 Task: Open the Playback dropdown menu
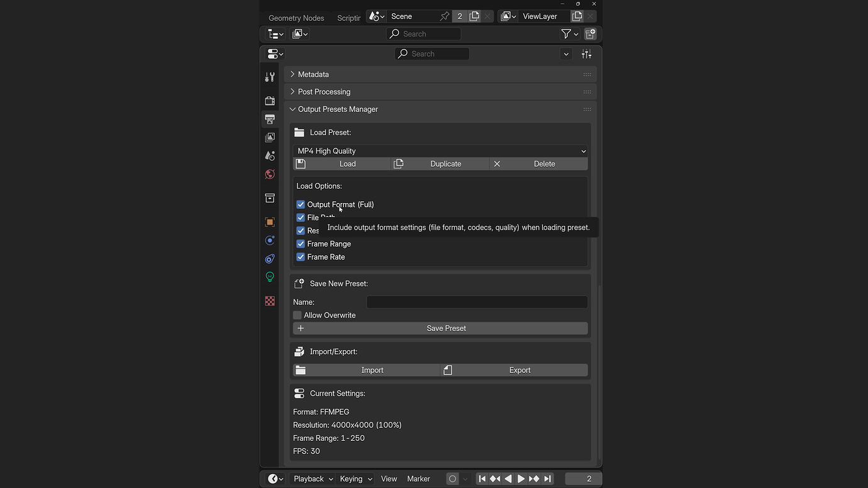313,479
